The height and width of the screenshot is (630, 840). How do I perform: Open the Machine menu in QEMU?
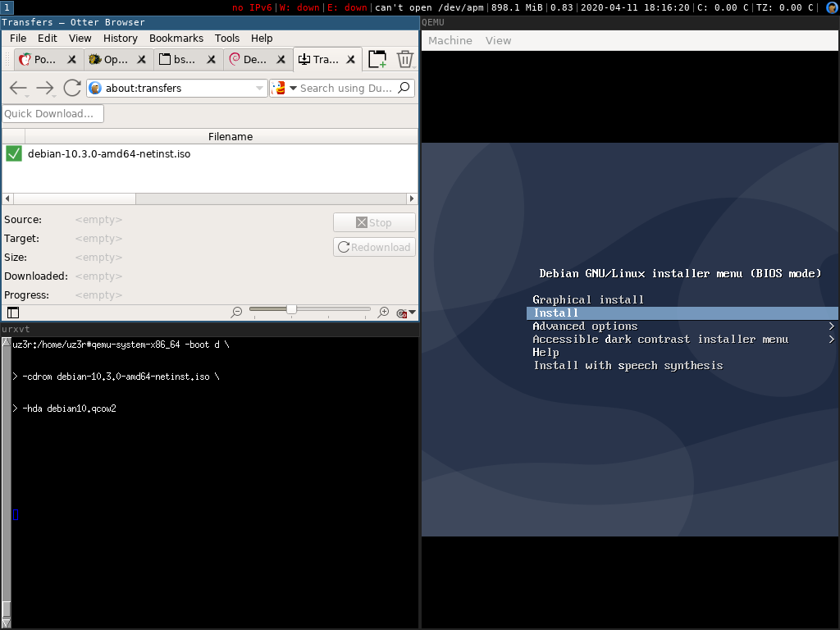(x=450, y=41)
